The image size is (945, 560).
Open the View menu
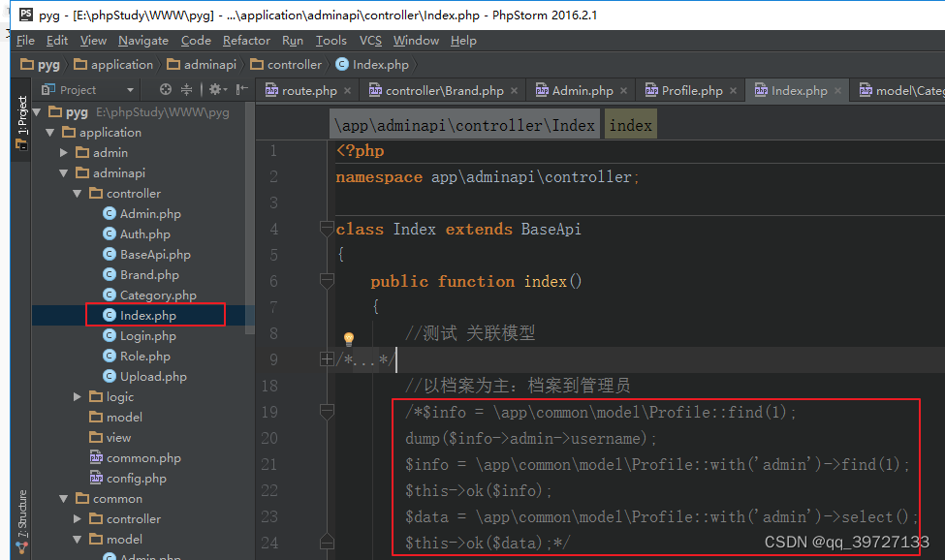(x=93, y=41)
